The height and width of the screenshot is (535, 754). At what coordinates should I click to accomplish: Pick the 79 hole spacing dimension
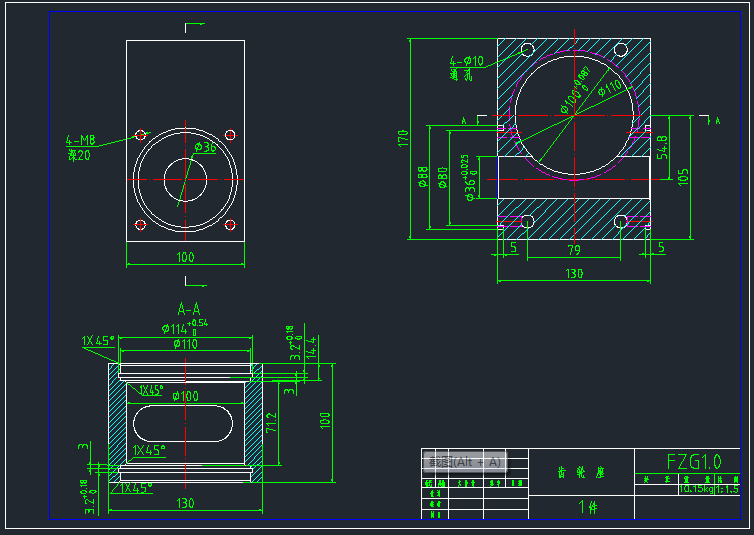(574, 250)
